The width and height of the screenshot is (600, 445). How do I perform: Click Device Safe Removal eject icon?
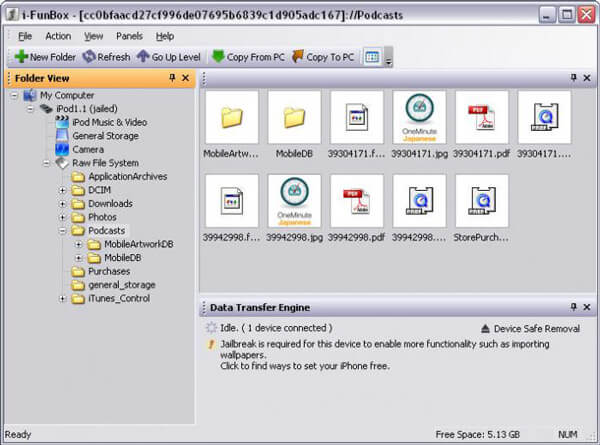(485, 329)
